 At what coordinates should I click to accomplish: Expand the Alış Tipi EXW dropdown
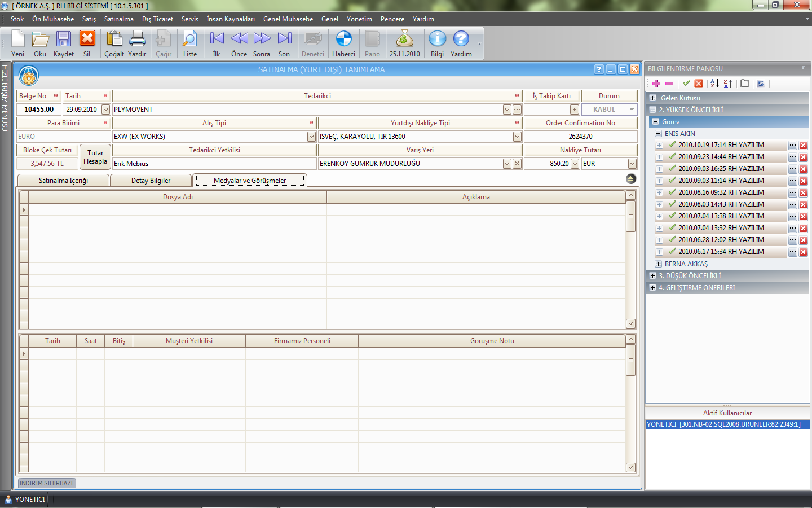[x=311, y=137]
